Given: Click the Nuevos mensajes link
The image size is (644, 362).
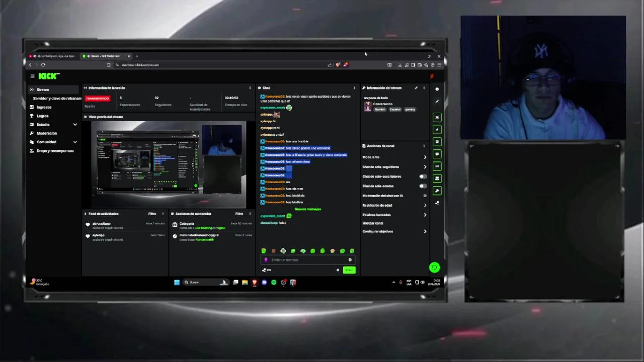Looking at the screenshot, I should click(307, 209).
